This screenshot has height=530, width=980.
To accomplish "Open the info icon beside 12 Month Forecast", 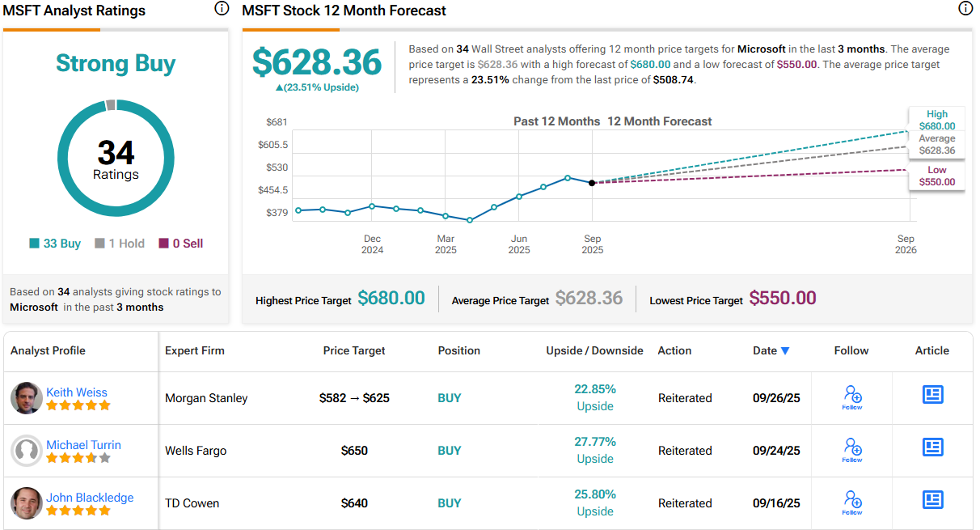I will tap(965, 9).
